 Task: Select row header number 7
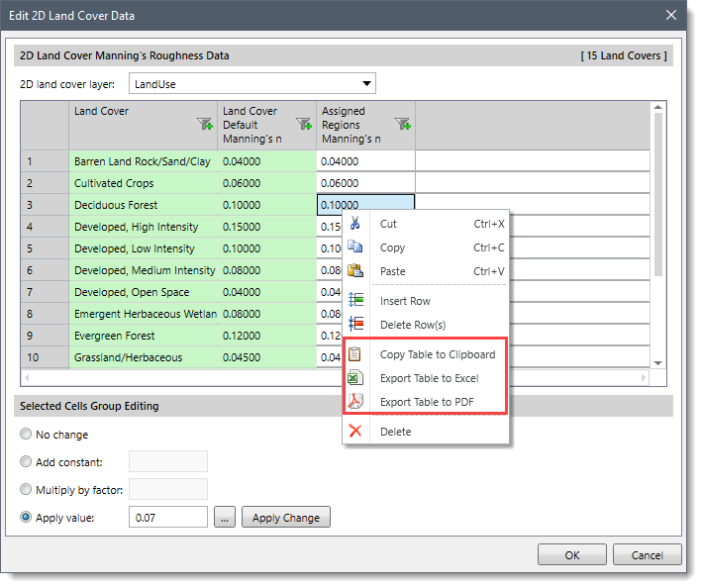click(x=45, y=292)
